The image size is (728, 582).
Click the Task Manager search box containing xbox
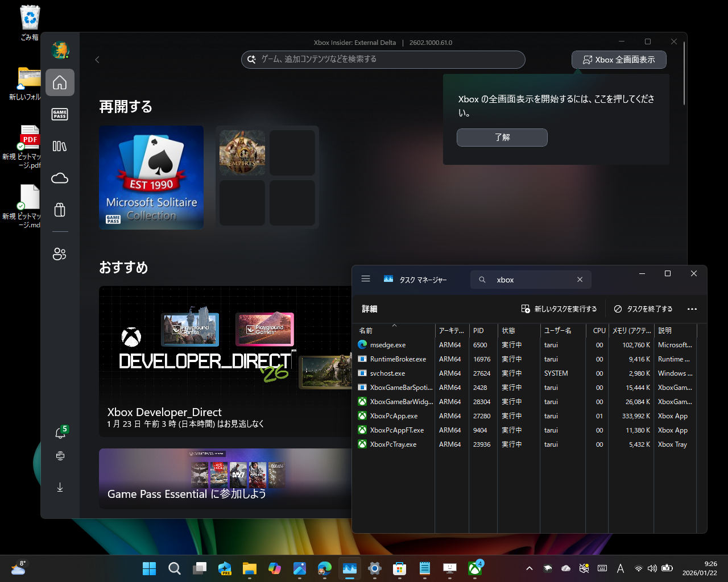click(531, 280)
